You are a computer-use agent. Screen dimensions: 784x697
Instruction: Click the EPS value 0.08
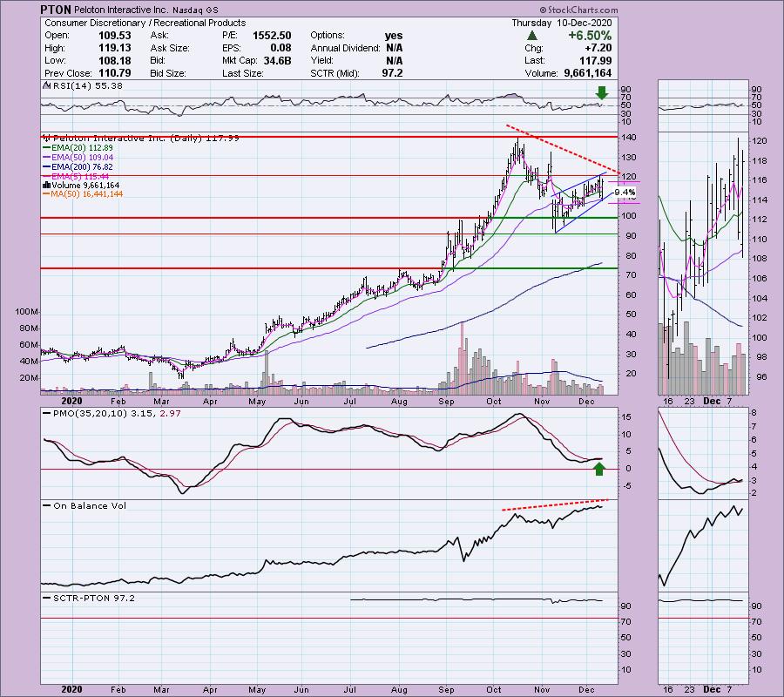(x=280, y=48)
